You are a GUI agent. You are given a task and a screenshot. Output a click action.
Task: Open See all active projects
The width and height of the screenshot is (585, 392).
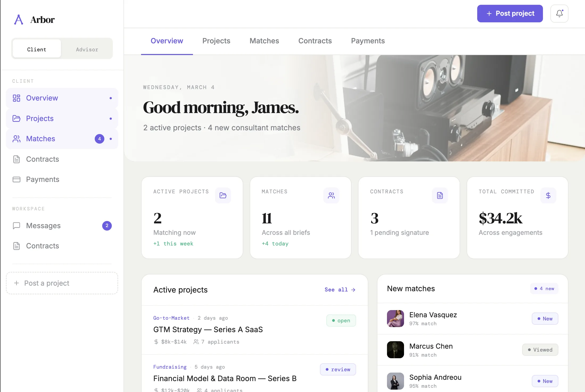point(340,290)
